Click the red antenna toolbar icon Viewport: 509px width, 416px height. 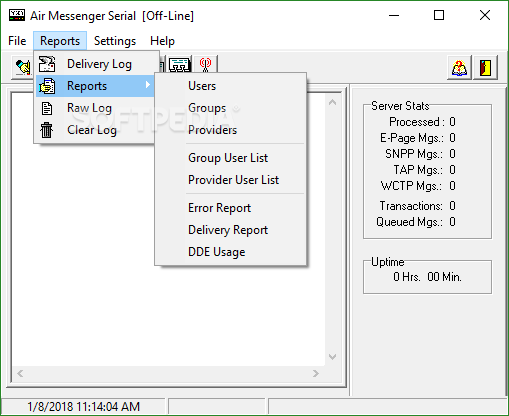205,64
